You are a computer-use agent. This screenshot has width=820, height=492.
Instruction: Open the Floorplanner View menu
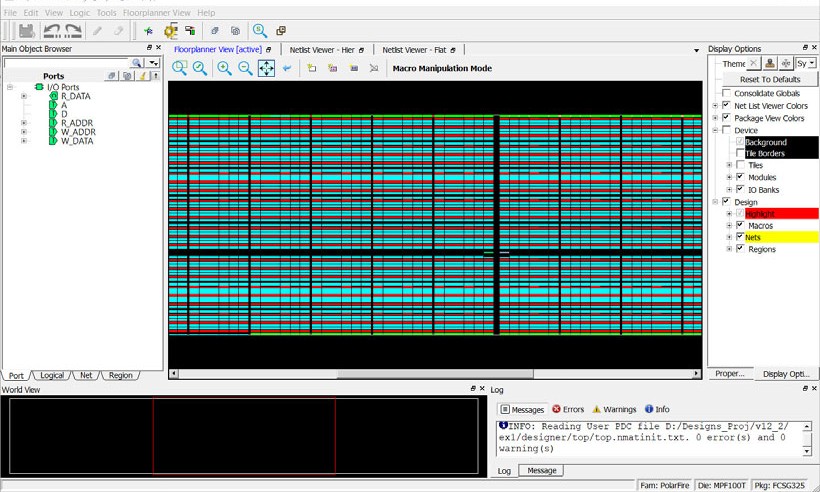pyautogui.click(x=156, y=13)
